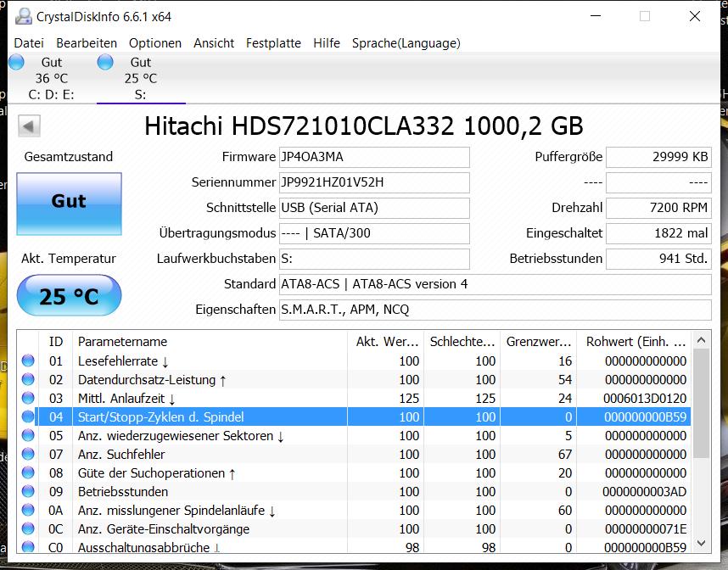Go to previous disk with left arrow button
Viewport: 728px width, 570px height.
29,126
